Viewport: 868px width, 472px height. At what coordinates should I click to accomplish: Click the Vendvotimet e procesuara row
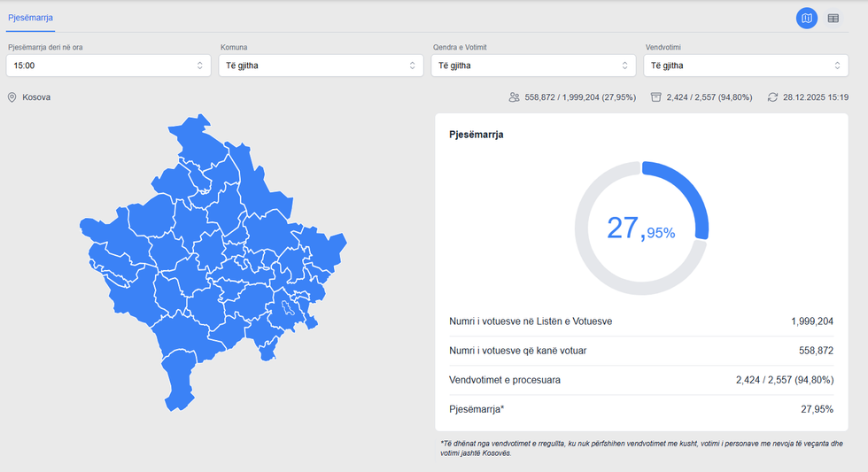pyautogui.click(x=640, y=380)
